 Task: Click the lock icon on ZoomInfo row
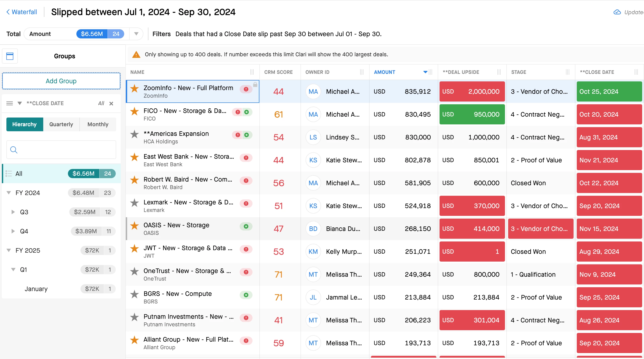(x=255, y=85)
